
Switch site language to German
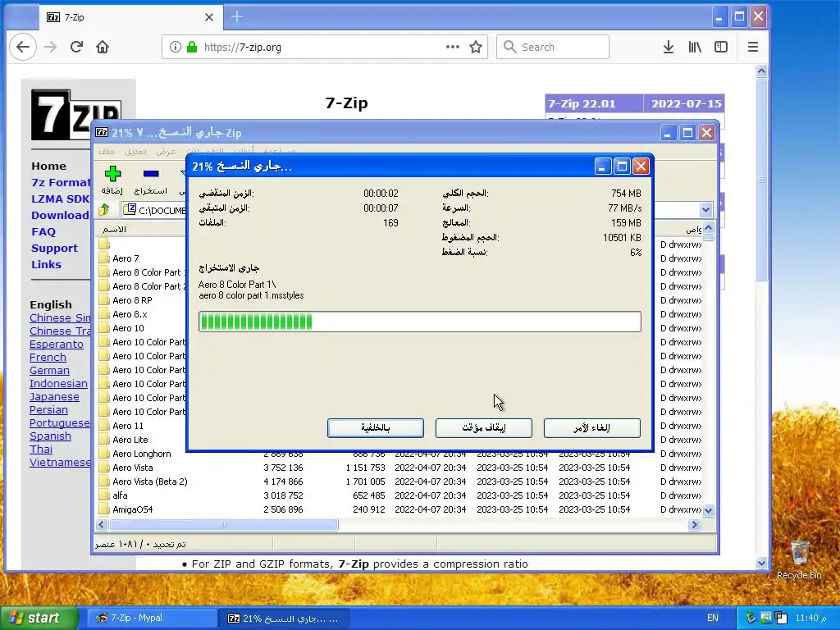point(49,370)
